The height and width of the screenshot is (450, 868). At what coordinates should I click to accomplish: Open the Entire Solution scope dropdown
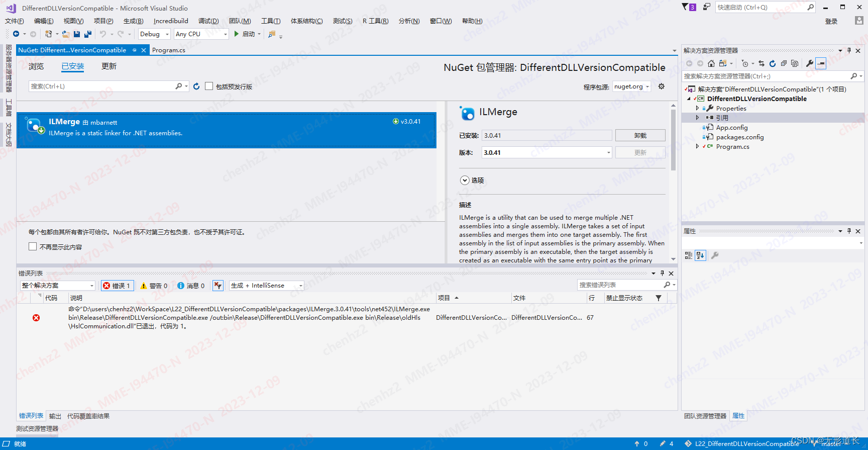tap(58, 286)
